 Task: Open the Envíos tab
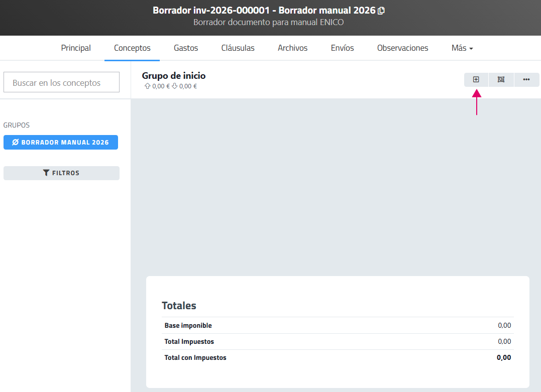tap(342, 48)
